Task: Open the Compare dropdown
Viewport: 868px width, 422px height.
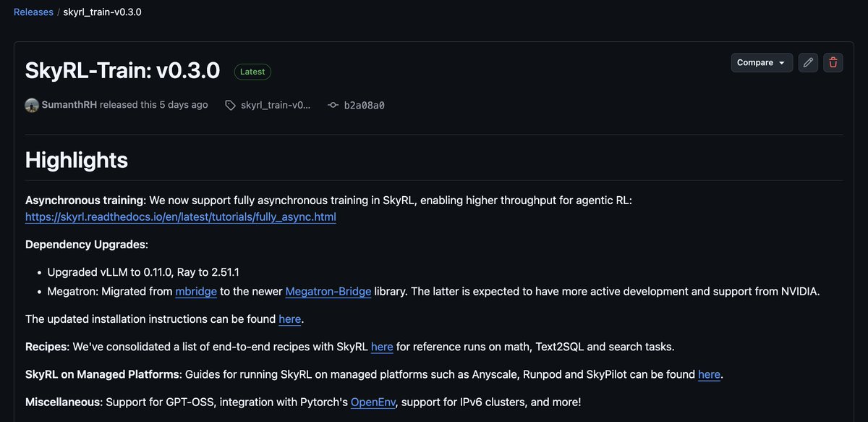Action: 762,63
